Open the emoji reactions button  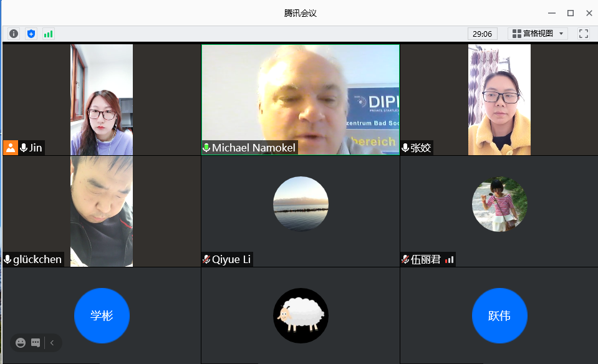21,342
